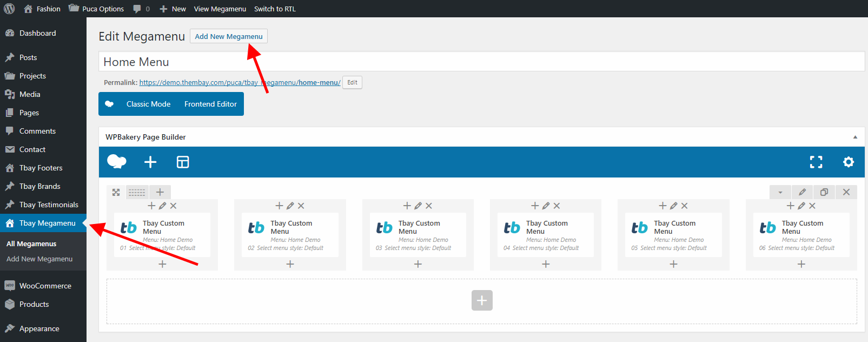Open the home-menu permalink URL
This screenshot has height=342, width=868.
click(240, 82)
